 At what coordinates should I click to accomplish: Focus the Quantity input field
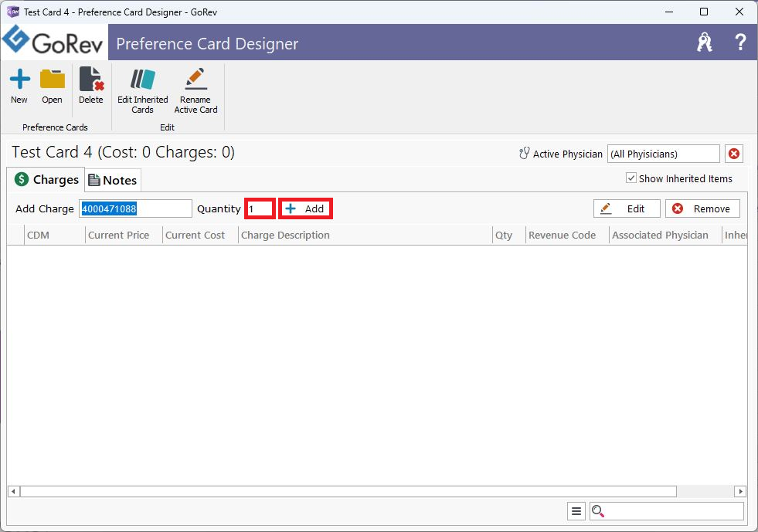[x=260, y=208]
